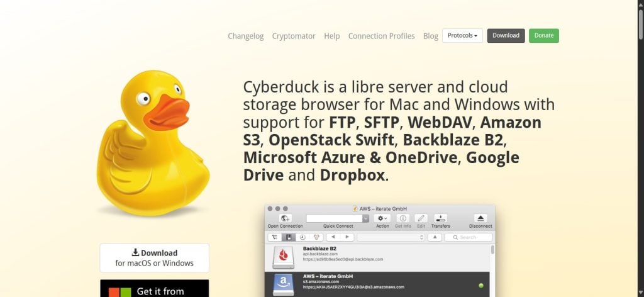This screenshot has height=297, width=644.
Task: Click the Cyberduck yellow duck logo
Action: (153, 143)
